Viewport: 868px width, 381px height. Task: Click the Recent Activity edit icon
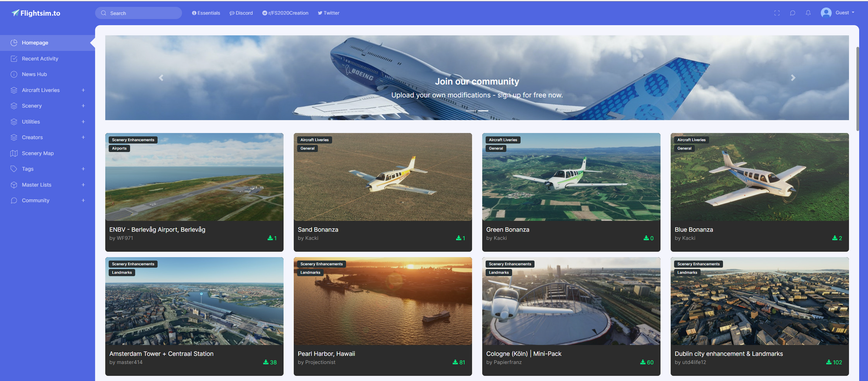coord(14,59)
